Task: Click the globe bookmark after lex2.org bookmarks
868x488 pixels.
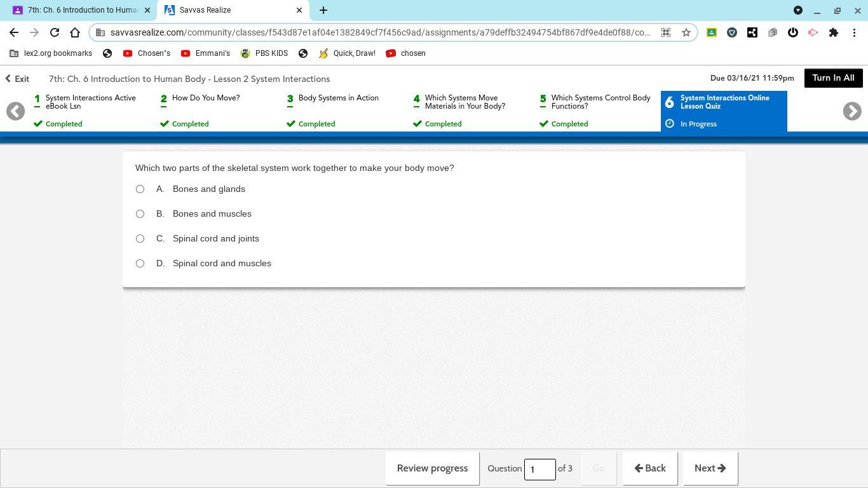Action: tap(107, 53)
